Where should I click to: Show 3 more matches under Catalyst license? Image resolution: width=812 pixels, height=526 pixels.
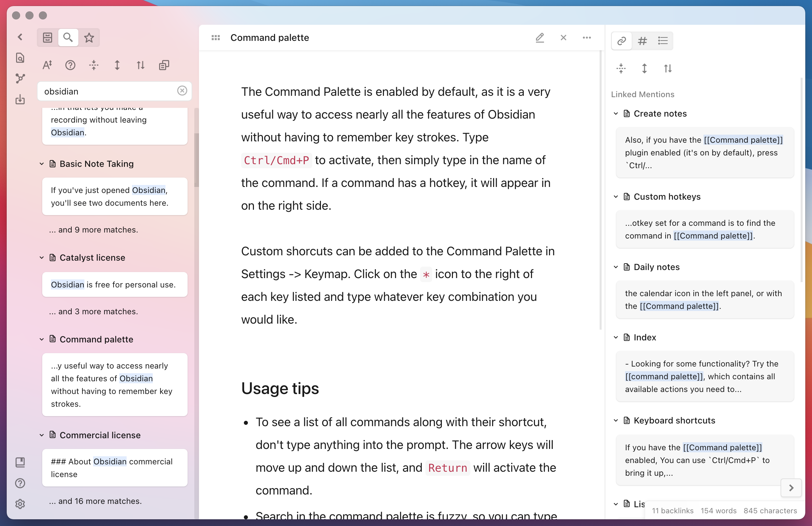[x=93, y=312]
